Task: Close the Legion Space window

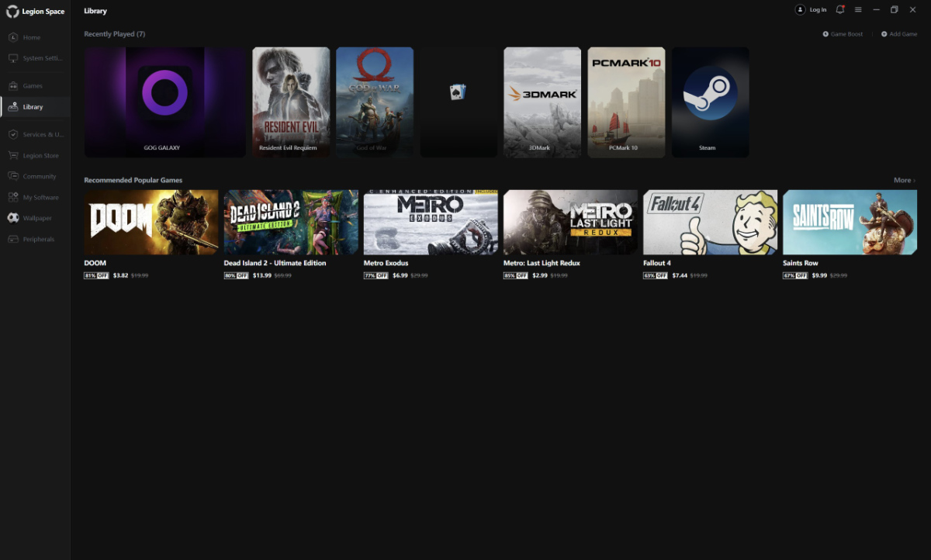Action: pos(913,9)
